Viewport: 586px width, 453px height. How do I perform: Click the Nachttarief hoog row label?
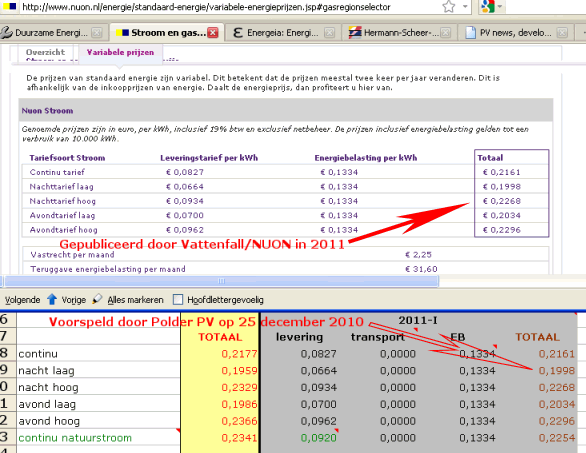tap(63, 201)
